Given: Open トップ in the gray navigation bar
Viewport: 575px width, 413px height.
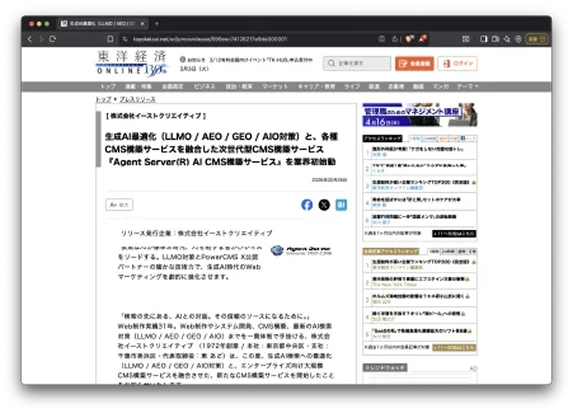Looking at the screenshot, I should (108, 86).
